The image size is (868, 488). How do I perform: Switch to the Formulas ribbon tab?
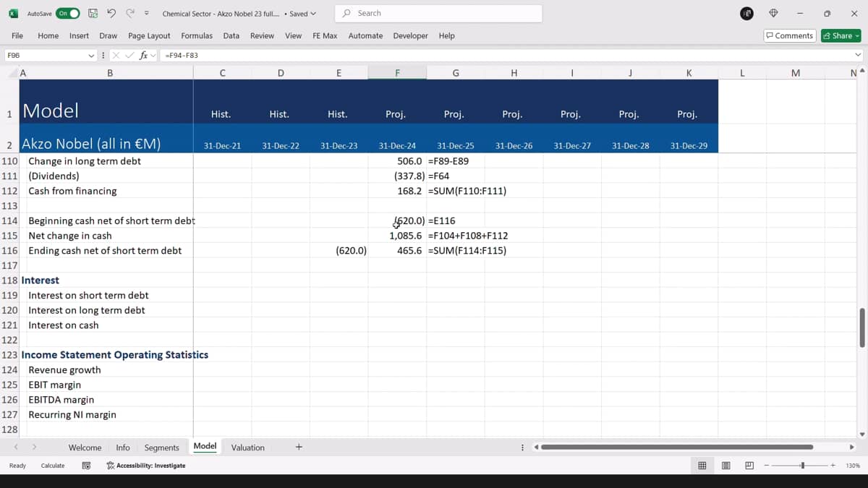coord(197,35)
